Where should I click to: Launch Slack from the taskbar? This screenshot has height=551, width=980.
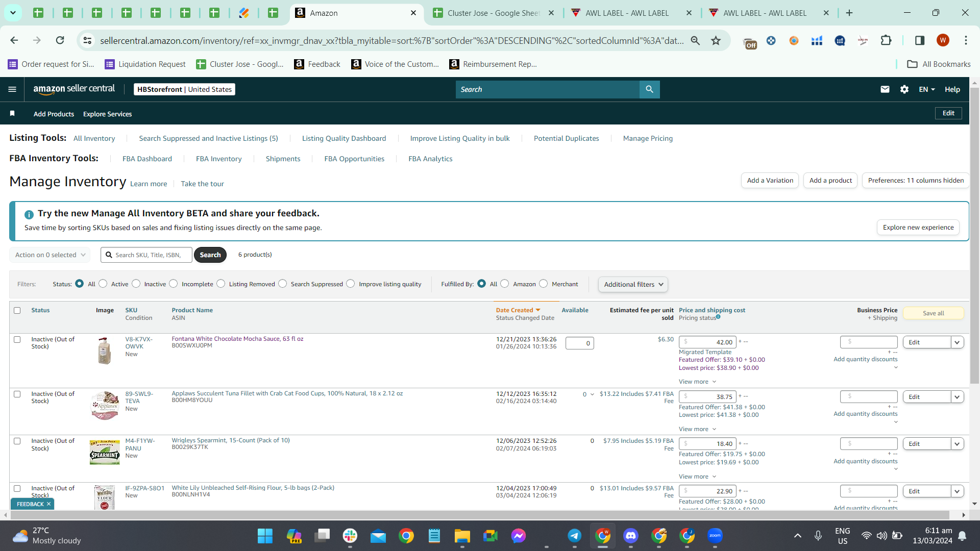pos(350,536)
